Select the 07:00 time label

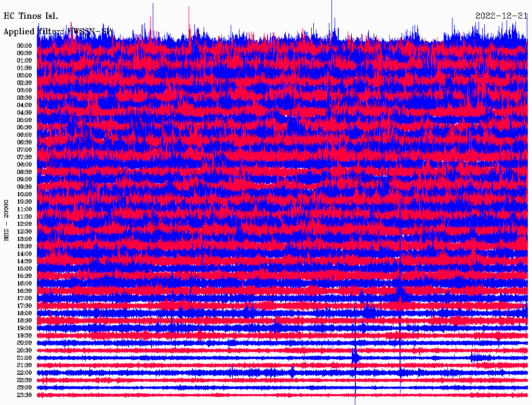24,150
